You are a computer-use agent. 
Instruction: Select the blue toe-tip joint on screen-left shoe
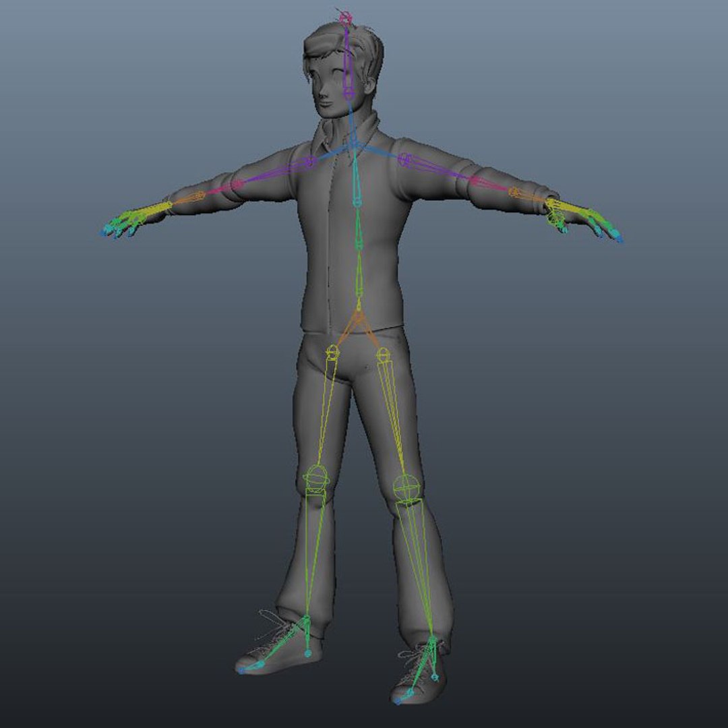pos(241,671)
